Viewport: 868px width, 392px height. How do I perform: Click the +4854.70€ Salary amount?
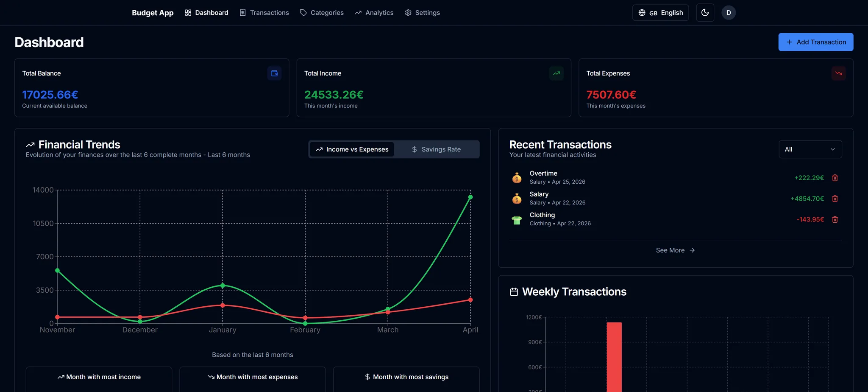click(x=807, y=199)
